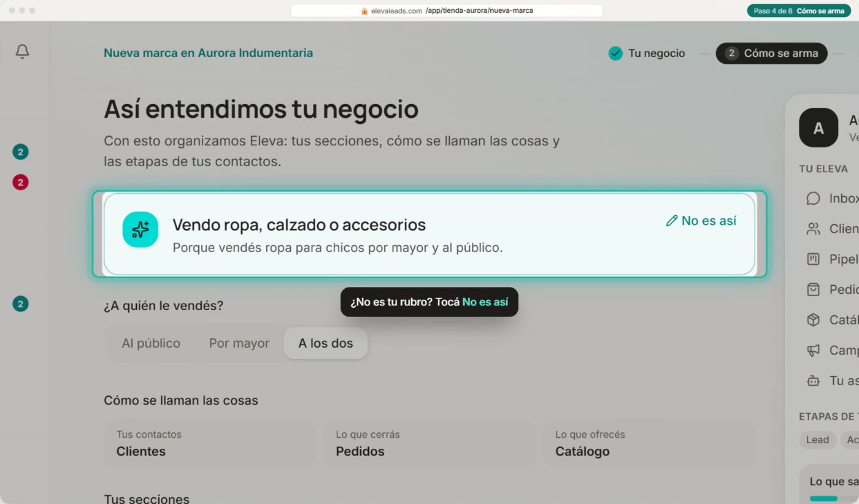Click No es así in tooltip
This screenshot has height=504, width=859.
[485, 302]
